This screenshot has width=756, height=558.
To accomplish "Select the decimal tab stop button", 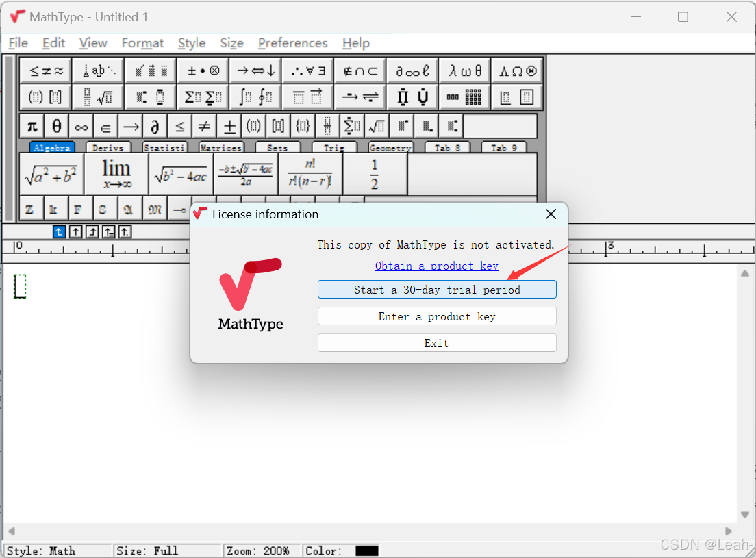I will 125,232.
